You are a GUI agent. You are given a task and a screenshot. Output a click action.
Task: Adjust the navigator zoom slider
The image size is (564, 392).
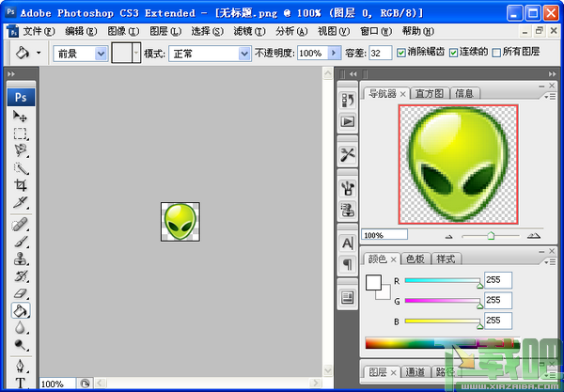click(491, 236)
